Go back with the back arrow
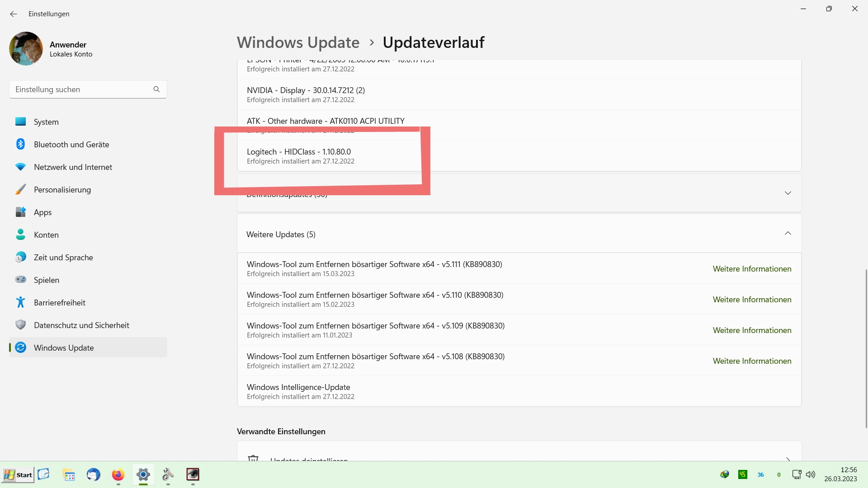 (x=14, y=14)
